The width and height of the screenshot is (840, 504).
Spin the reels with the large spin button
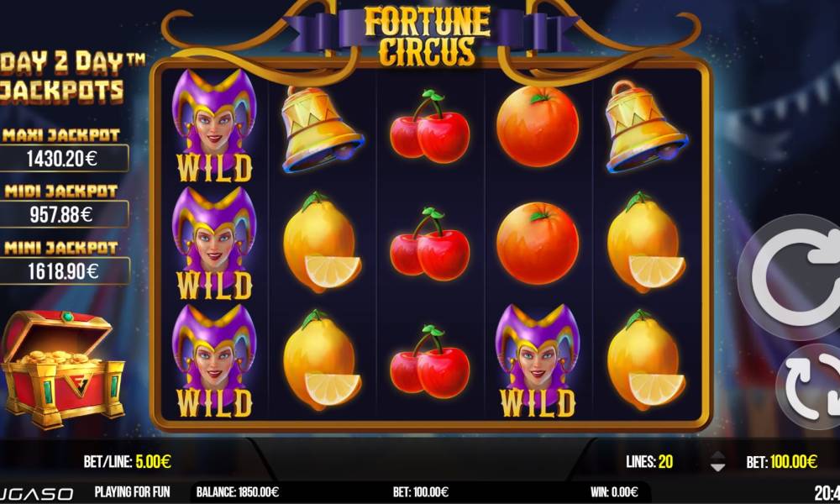tap(794, 277)
